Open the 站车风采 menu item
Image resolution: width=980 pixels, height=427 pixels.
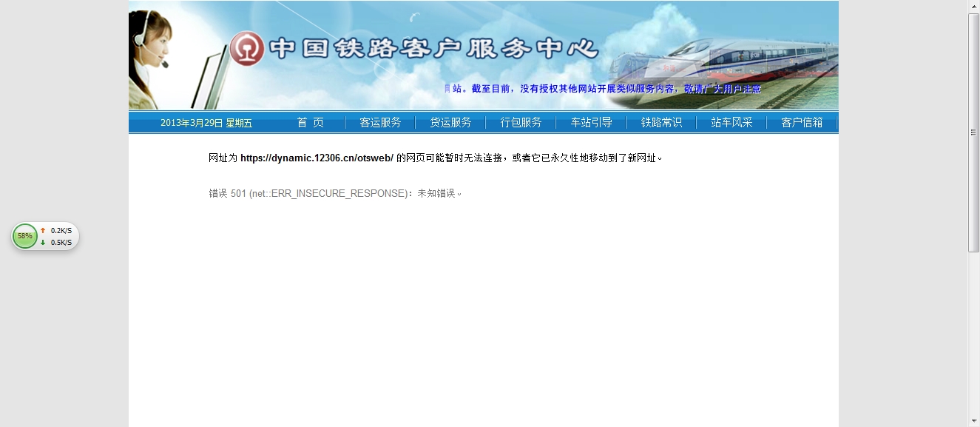click(731, 123)
